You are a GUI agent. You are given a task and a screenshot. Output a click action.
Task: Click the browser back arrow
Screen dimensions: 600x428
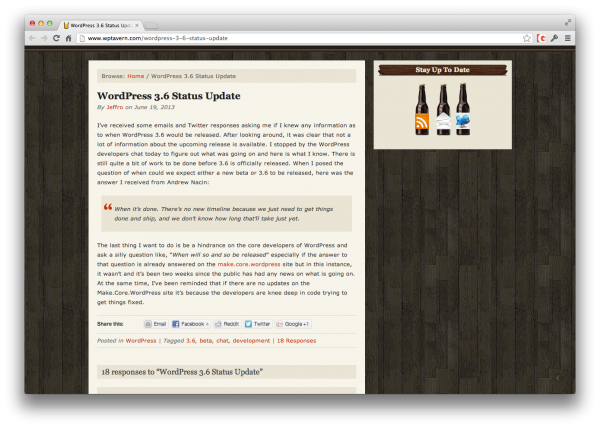(32, 38)
